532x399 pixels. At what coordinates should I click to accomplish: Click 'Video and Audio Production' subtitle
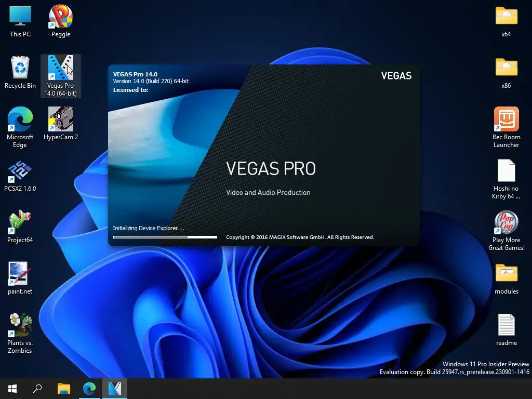tap(268, 192)
